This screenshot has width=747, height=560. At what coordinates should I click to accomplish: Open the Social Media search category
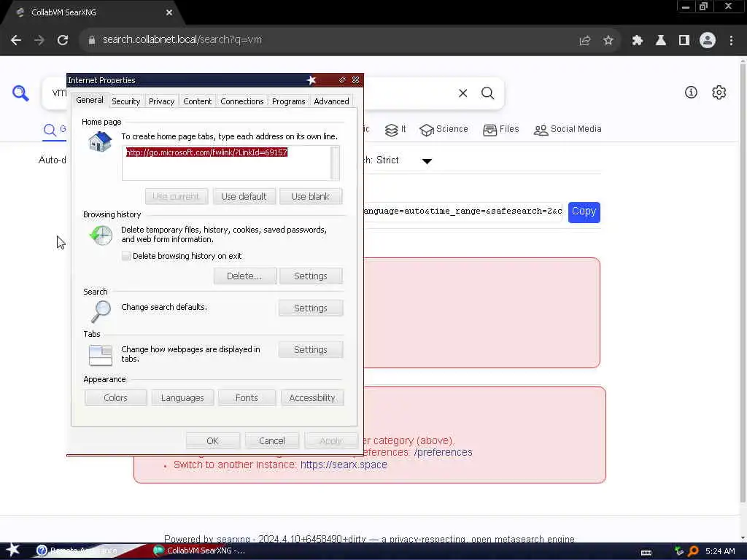pos(568,130)
